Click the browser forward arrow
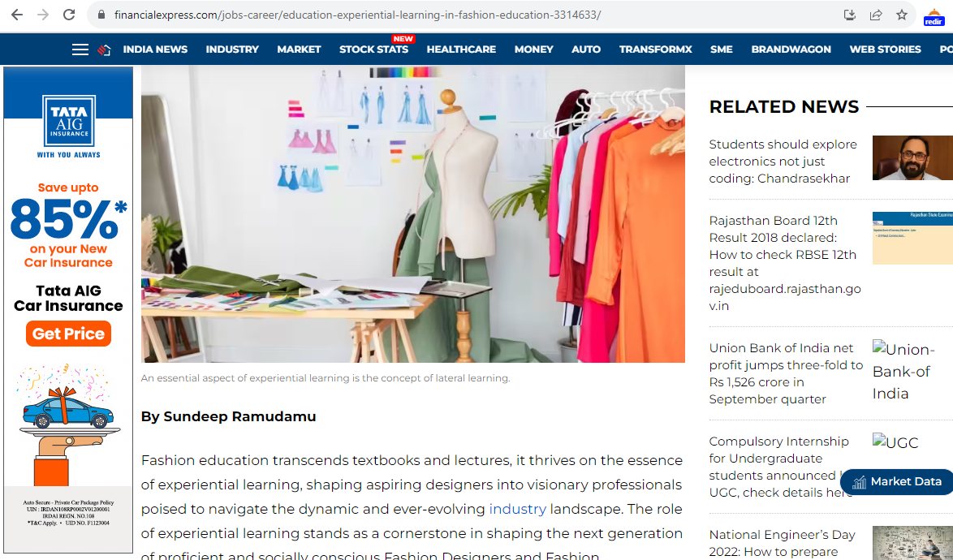 pyautogui.click(x=42, y=15)
